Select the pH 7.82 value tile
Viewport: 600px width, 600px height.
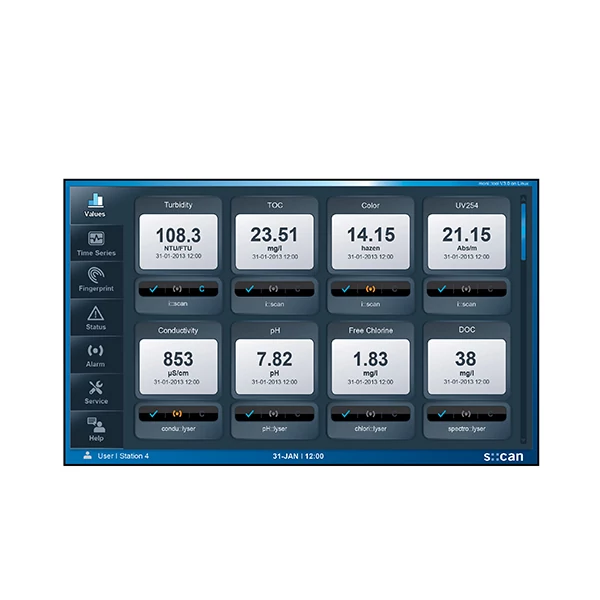coord(274,366)
